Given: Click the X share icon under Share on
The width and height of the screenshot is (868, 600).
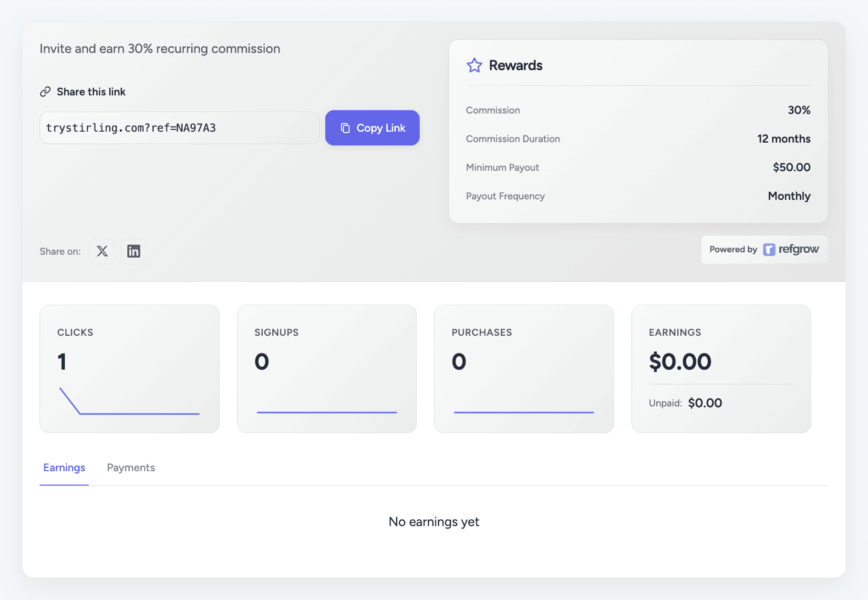Looking at the screenshot, I should (102, 251).
